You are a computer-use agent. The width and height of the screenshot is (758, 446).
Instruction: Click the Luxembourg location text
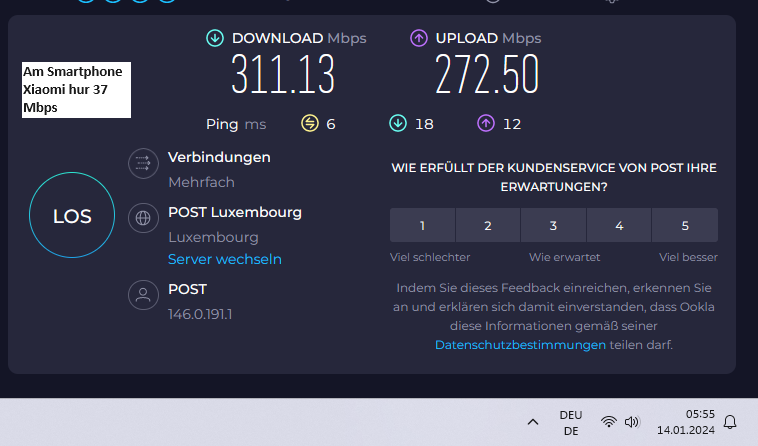click(x=213, y=237)
